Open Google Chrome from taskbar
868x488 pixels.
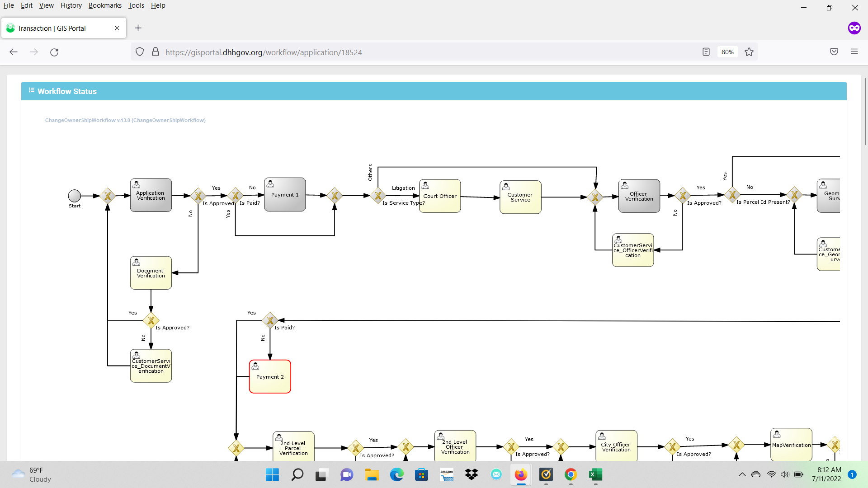[571, 474]
